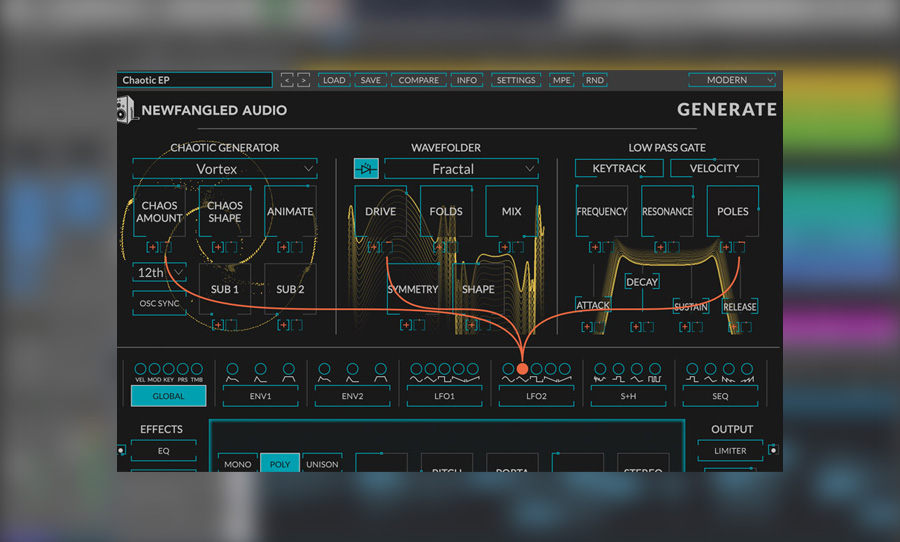Screen dimensions: 900x542
Task: Click the plus icon under Chaos Amount
Action: [x=152, y=247]
